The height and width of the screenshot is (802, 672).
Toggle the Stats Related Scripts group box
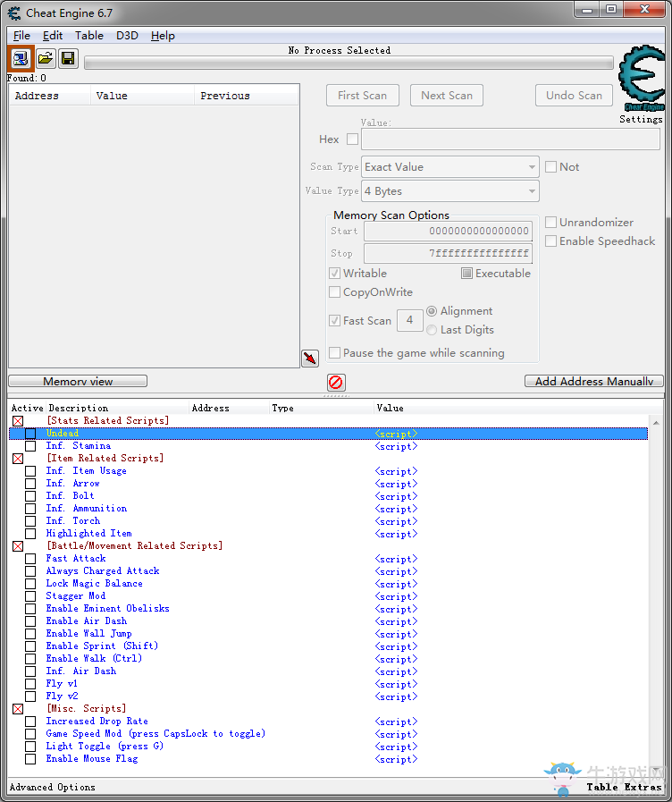18,421
